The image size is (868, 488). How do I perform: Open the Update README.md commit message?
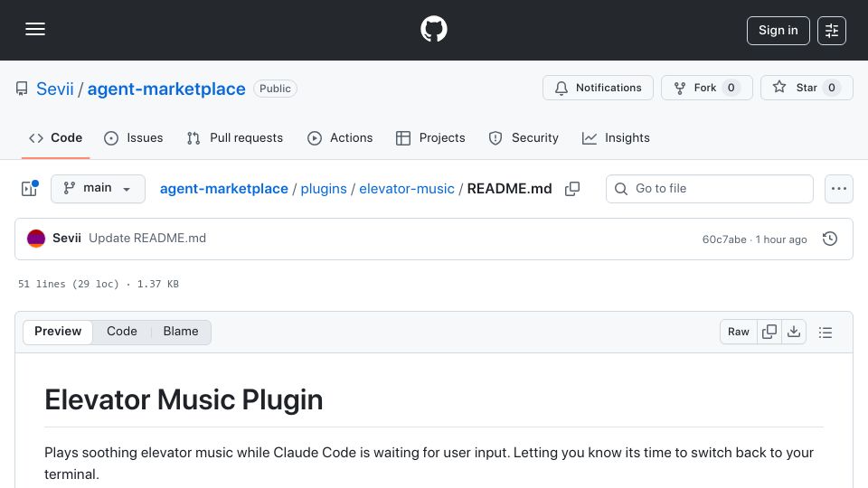coord(147,238)
